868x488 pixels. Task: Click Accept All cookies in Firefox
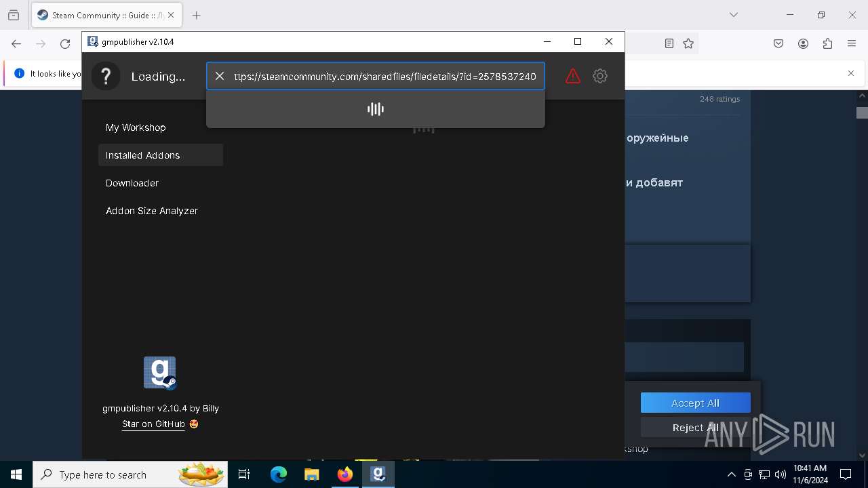point(695,403)
